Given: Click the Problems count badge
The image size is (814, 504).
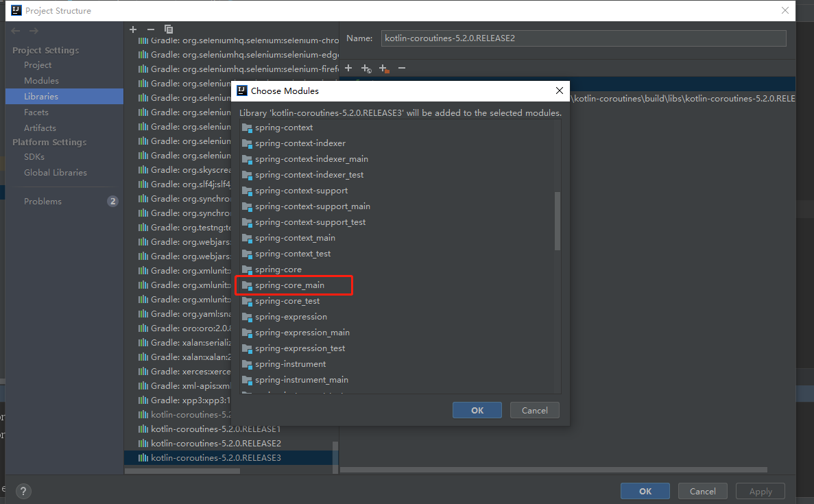Looking at the screenshot, I should tap(112, 202).
